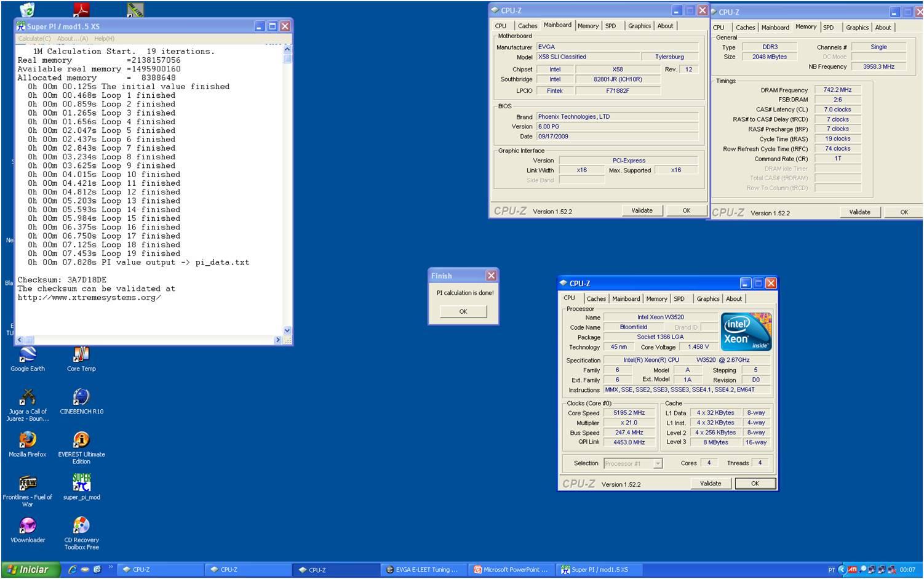The width and height of the screenshot is (924, 579).
Task: Open the VDownloader desktop icon
Action: tap(28, 530)
